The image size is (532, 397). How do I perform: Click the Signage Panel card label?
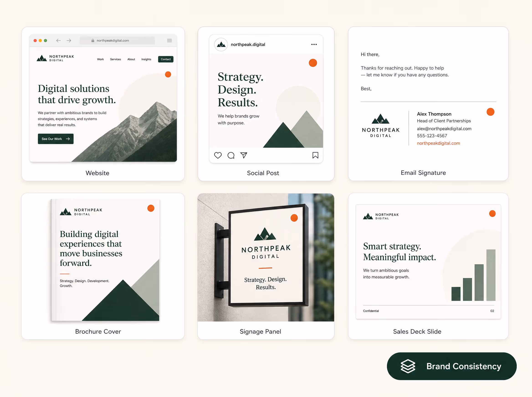point(260,331)
